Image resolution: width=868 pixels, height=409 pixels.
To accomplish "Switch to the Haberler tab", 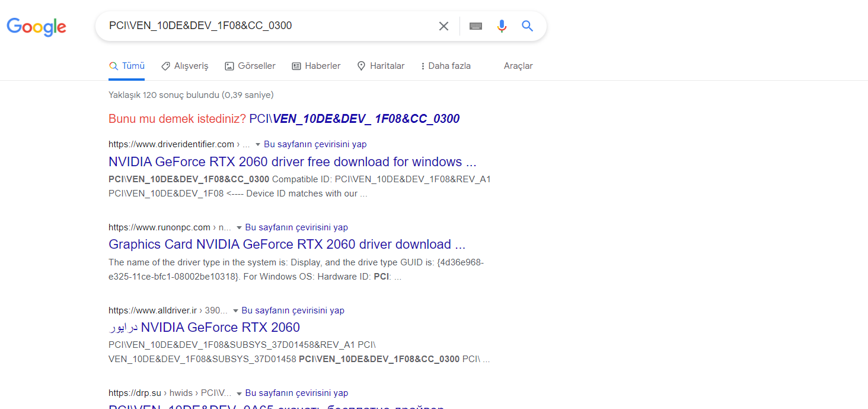I will 317,66.
